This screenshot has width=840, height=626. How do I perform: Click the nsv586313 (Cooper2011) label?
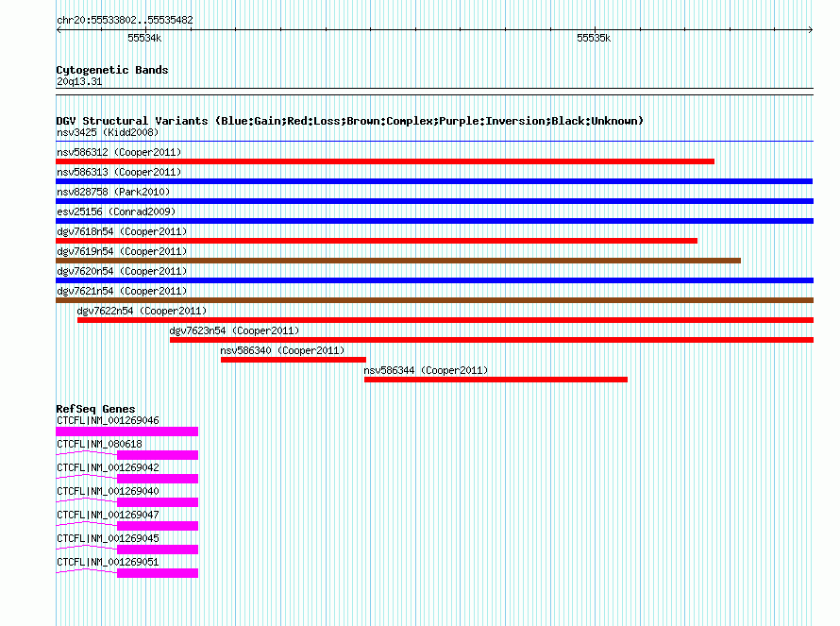119,172
